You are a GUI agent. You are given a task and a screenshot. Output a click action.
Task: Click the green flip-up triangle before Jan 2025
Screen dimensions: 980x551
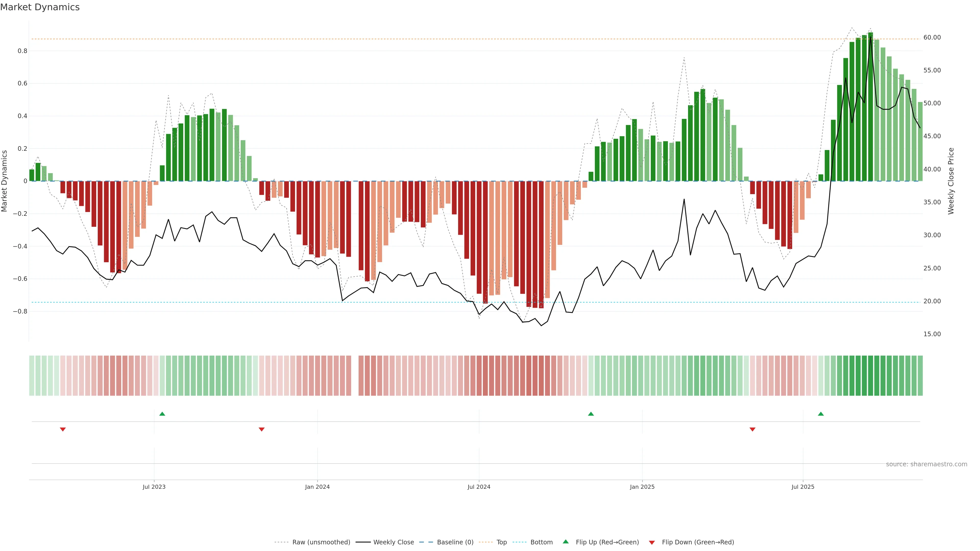tap(591, 414)
